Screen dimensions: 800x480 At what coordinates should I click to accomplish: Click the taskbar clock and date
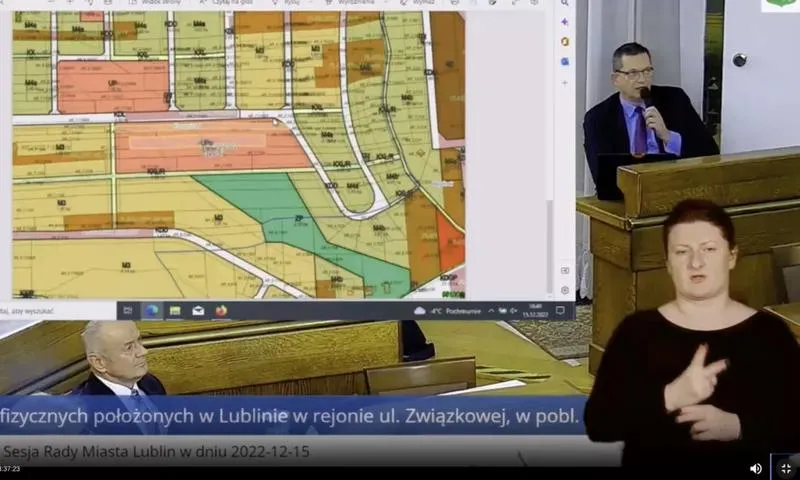[535, 311]
